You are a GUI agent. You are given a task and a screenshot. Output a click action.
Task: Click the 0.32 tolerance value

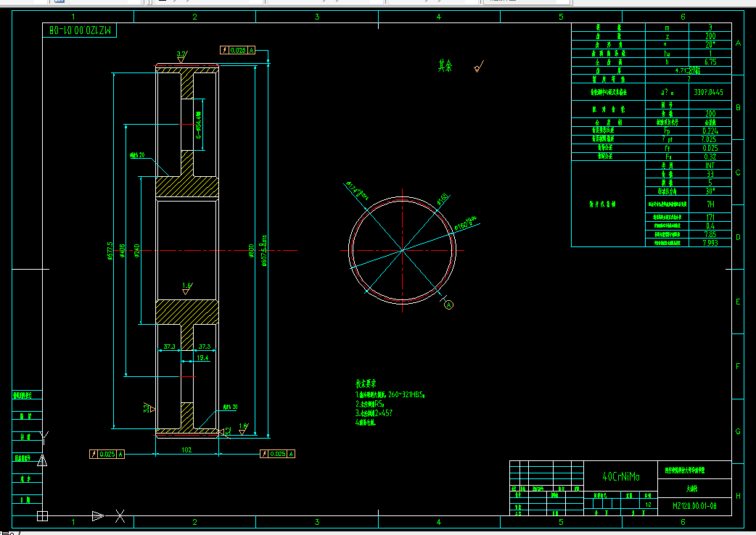710,157
